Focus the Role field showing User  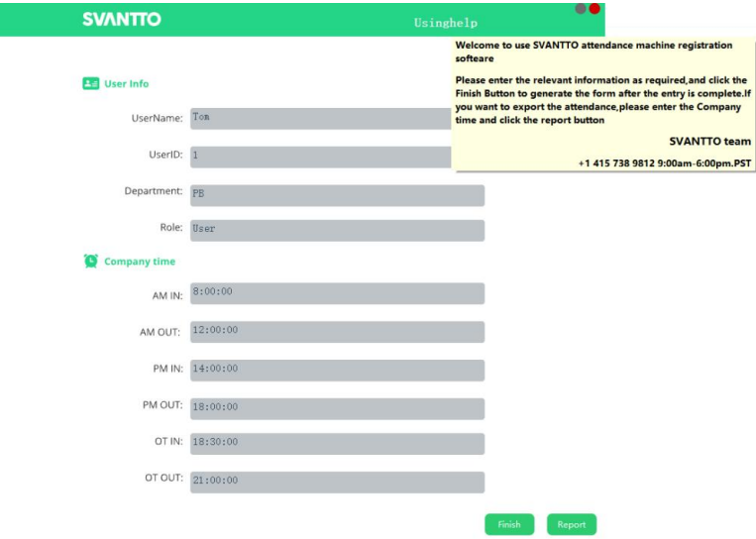pyautogui.click(x=337, y=231)
